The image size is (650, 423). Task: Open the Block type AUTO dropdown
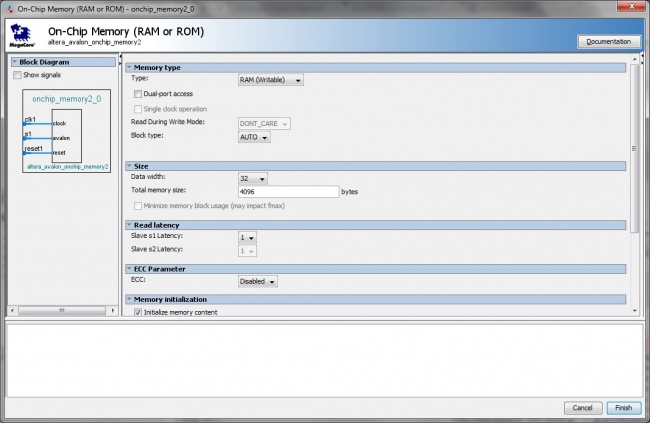(254, 137)
